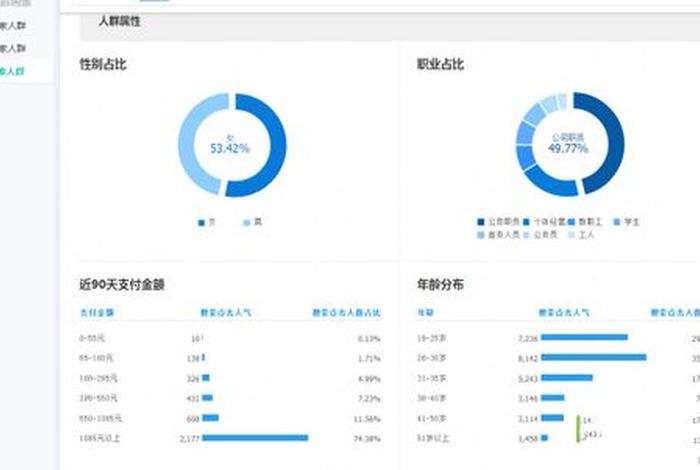Screen dimensions: 700x470
Task: Click the age bar for 5,243
Action: (567, 378)
